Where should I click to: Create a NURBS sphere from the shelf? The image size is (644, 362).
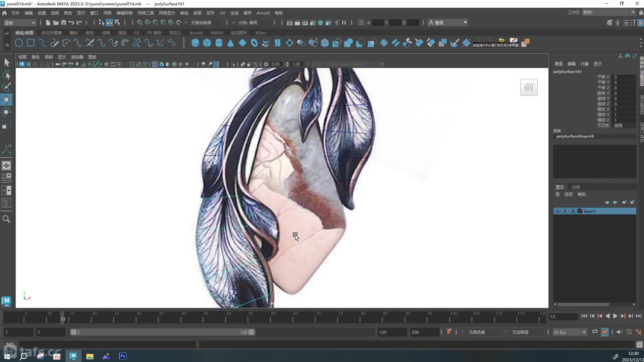(195, 43)
